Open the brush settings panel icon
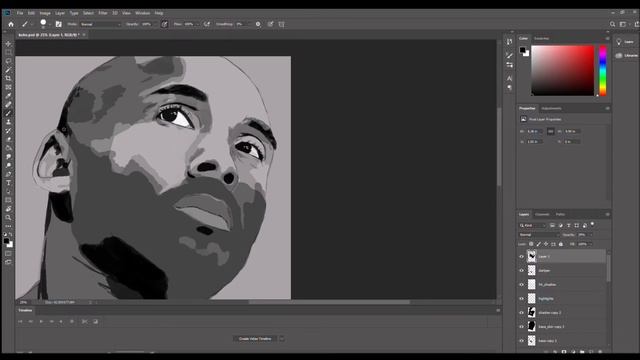Viewport: 640px width, 360px height. [x=59, y=24]
